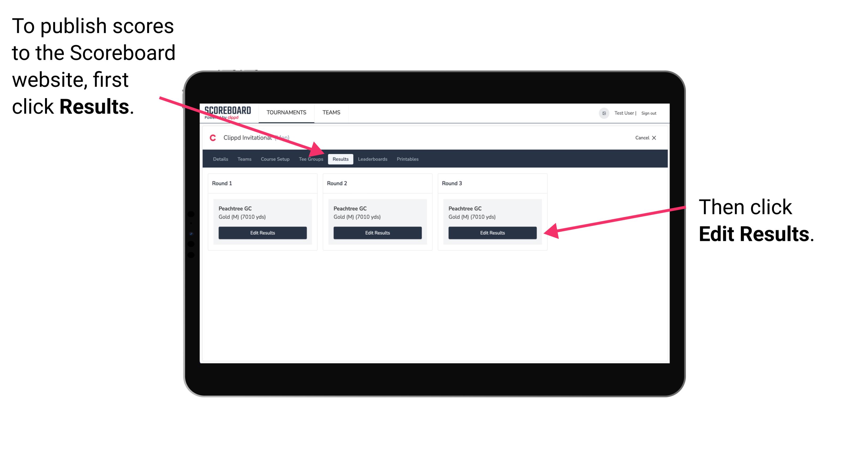The width and height of the screenshot is (868, 467).
Task: Select the Leaderboards tab
Action: point(373,159)
